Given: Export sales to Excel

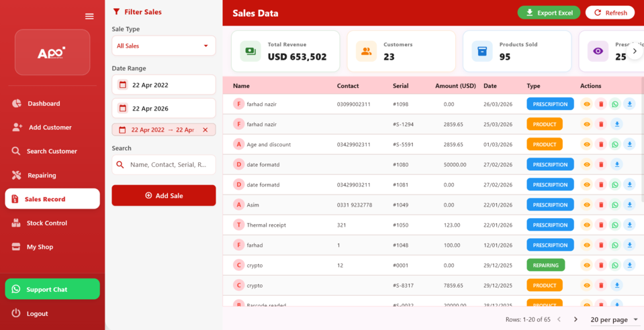Looking at the screenshot, I should pyautogui.click(x=549, y=13).
